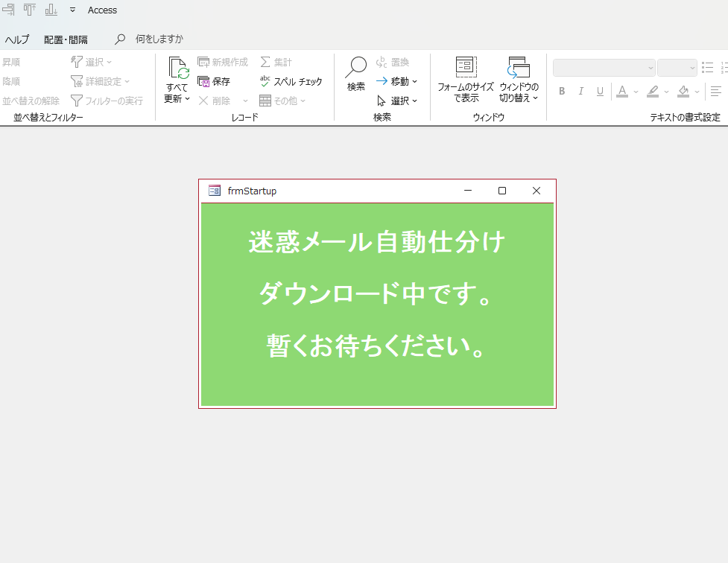Click the 何をしますか search field
Image resolution: width=728 pixels, height=563 pixels.
159,39
